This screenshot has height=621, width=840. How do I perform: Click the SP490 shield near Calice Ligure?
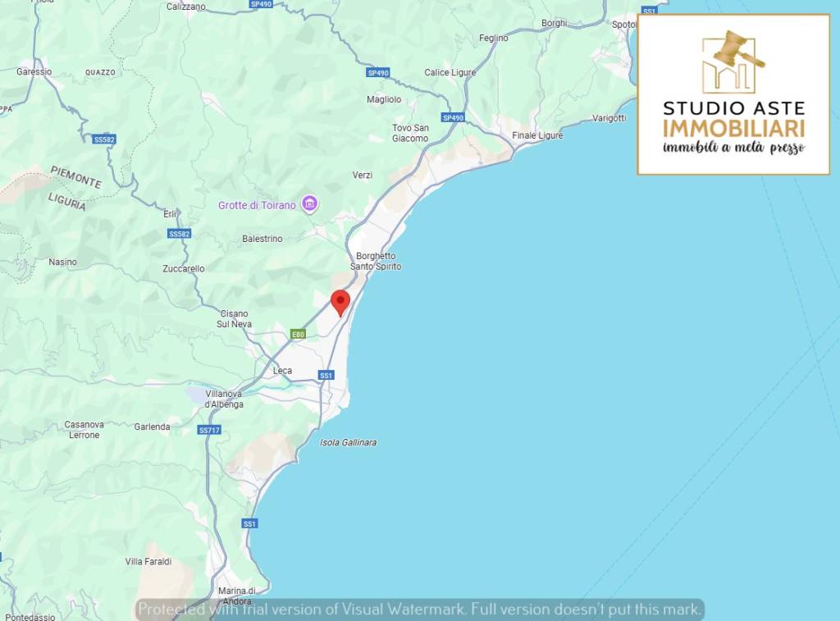[x=453, y=117]
